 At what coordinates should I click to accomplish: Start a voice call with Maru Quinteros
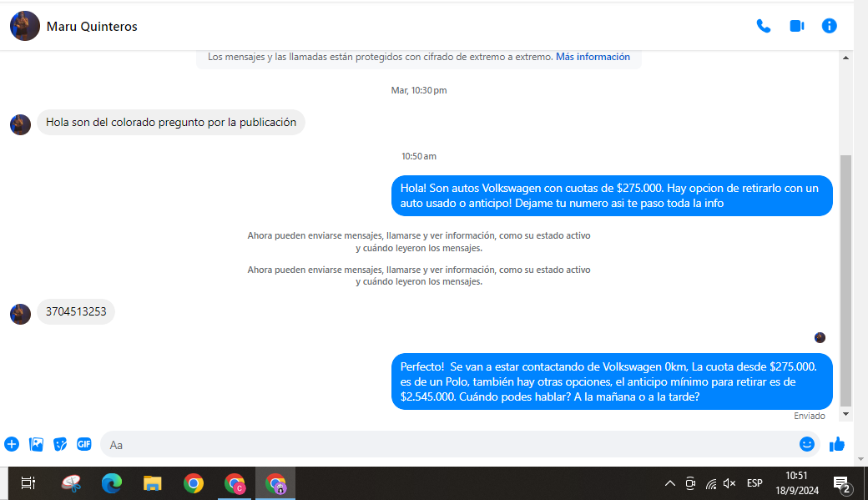pos(764,26)
